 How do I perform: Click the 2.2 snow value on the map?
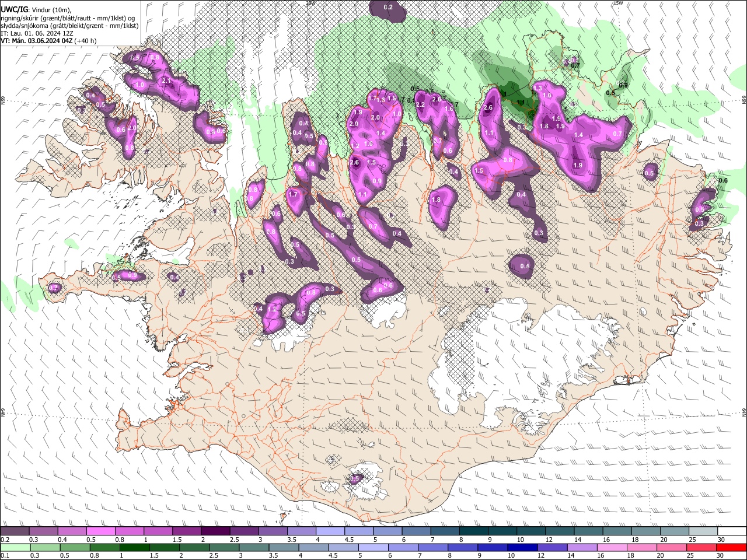(420, 104)
